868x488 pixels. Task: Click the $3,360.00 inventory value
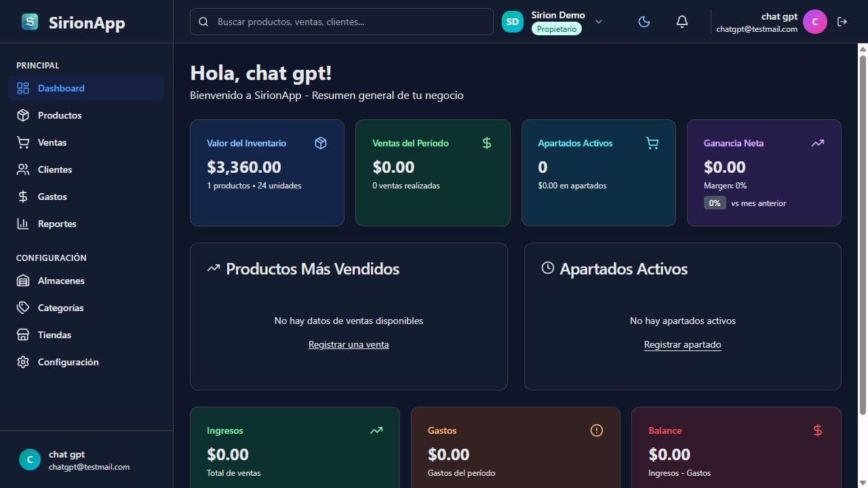point(243,167)
